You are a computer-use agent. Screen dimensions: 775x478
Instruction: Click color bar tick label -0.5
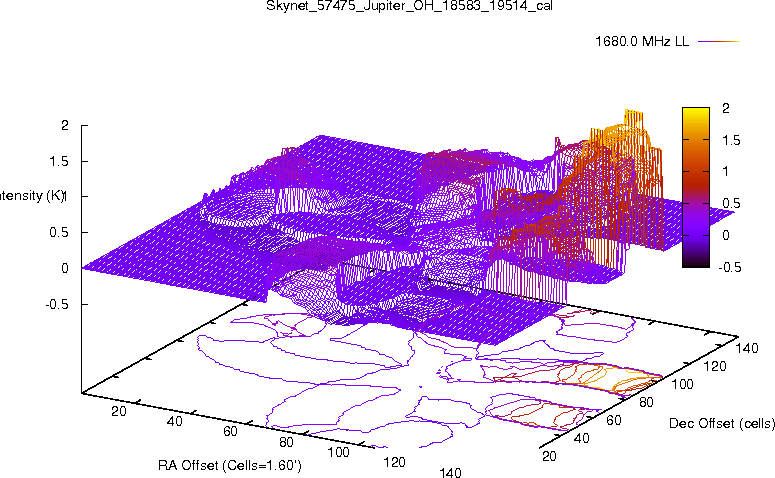pyautogui.click(x=729, y=267)
